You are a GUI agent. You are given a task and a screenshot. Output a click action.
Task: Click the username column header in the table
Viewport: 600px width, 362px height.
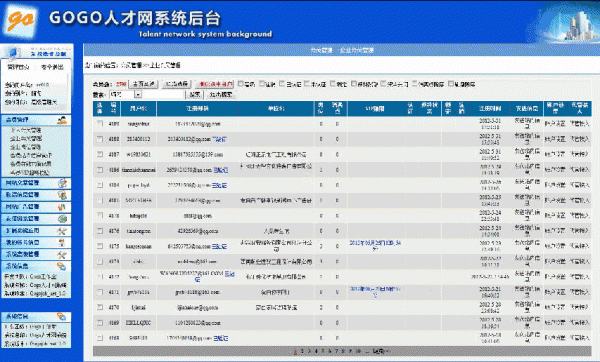[x=139, y=109]
